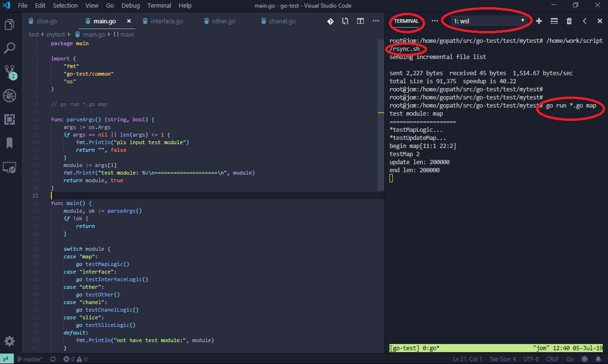Image resolution: width=608 pixels, height=364 pixels.
Task: Open the Extensions view
Action: click(9, 119)
